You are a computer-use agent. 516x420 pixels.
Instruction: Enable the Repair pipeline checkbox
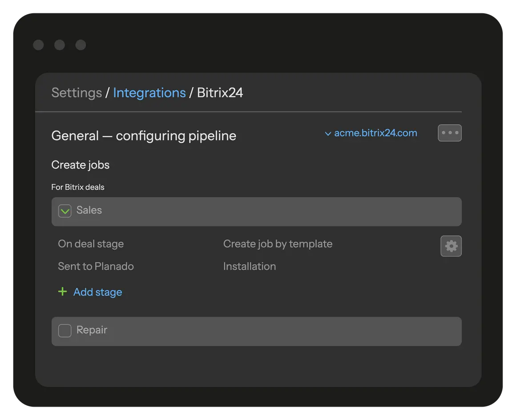click(65, 331)
